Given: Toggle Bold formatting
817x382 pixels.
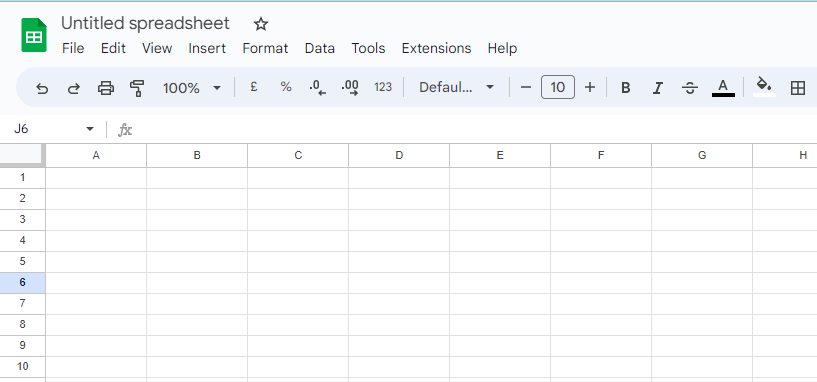Looking at the screenshot, I should click(x=626, y=88).
